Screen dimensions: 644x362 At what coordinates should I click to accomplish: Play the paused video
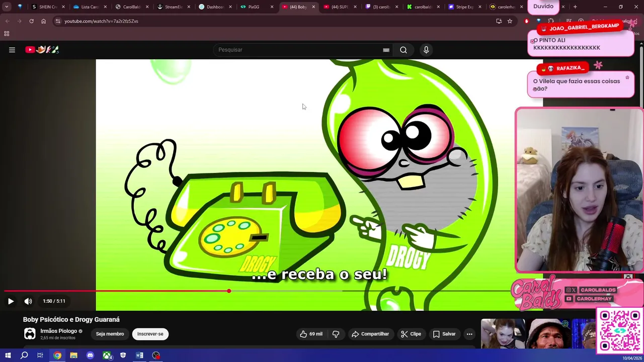[x=11, y=301]
